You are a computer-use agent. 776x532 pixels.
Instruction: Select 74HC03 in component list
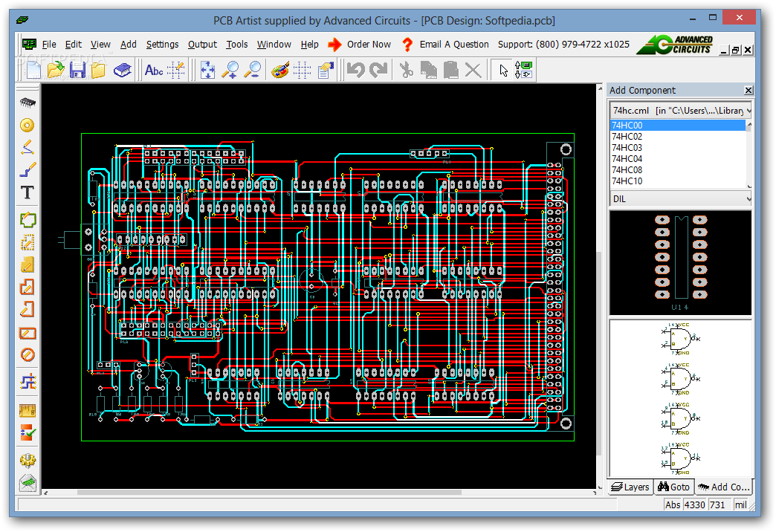(678, 147)
